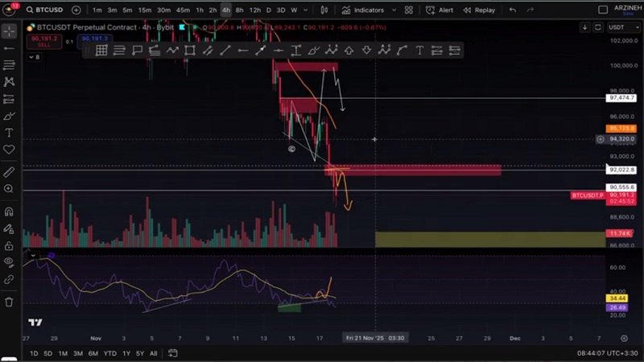This screenshot has height=362, width=644.
Task: Toggle hide all drawings eye icon
Action: (x=10, y=262)
